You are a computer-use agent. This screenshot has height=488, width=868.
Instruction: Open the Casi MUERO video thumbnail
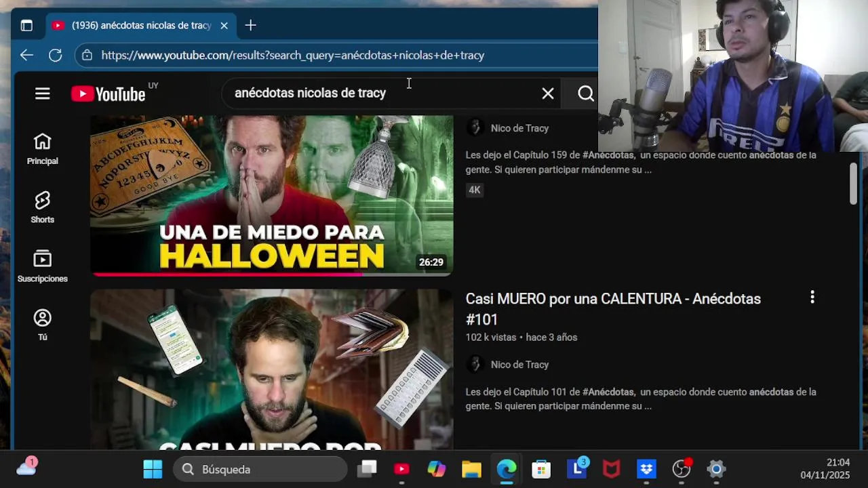(x=272, y=369)
